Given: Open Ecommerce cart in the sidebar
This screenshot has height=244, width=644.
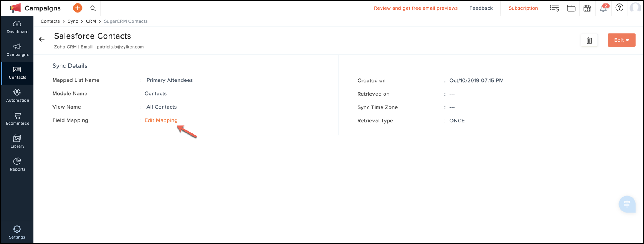Looking at the screenshot, I should pos(17,119).
